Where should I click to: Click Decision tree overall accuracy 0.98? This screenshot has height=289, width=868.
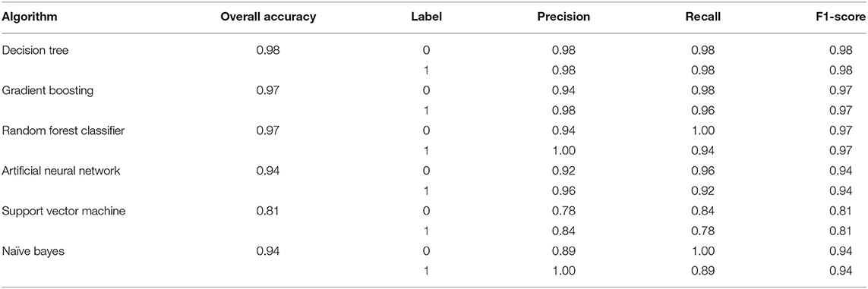pos(268,50)
